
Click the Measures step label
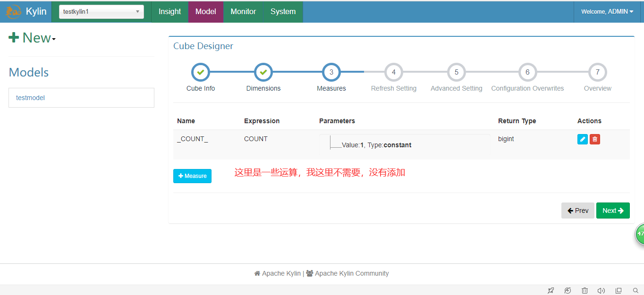[331, 88]
